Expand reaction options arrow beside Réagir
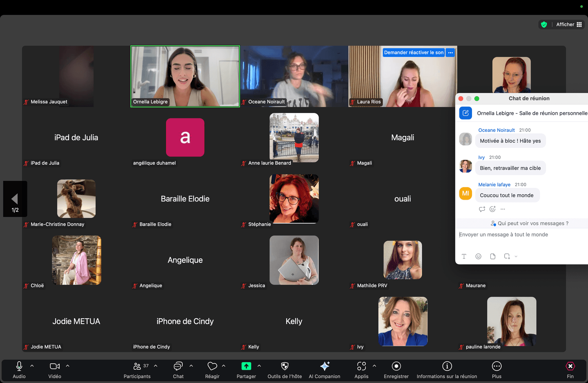 point(223,366)
